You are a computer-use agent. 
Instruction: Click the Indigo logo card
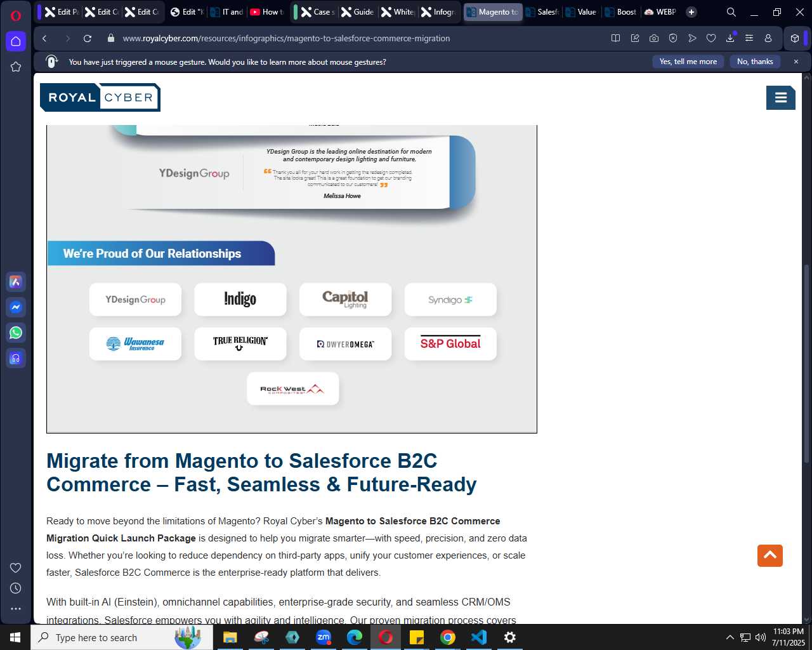pos(240,300)
